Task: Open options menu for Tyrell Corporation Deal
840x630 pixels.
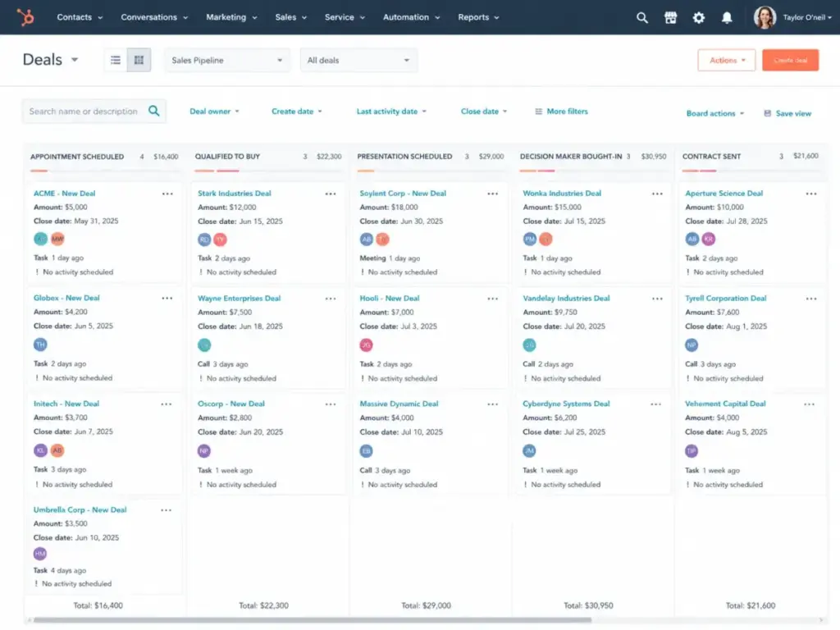Action: point(811,299)
